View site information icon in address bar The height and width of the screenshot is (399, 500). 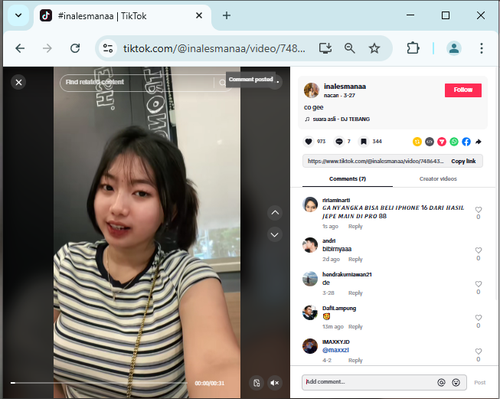[108, 48]
